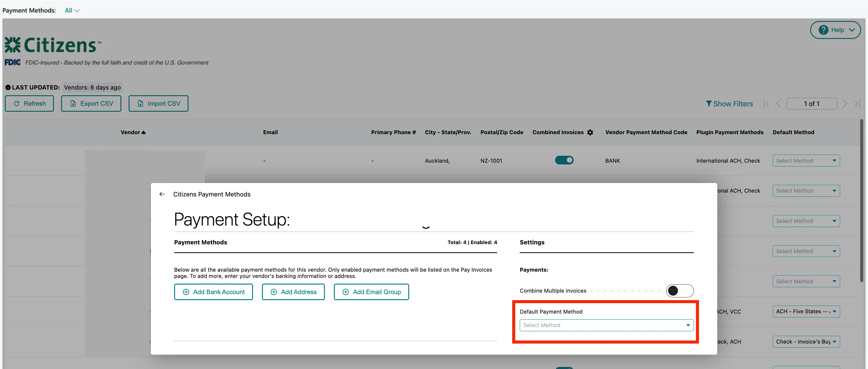Click the page number field showing 1 of 1
868x369 pixels.
click(811, 104)
